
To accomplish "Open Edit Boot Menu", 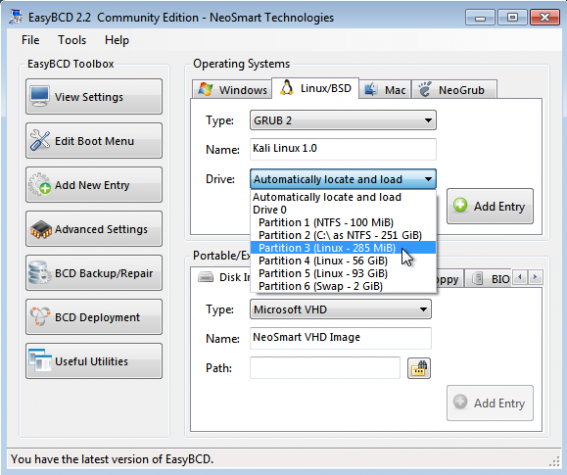I will (x=94, y=141).
